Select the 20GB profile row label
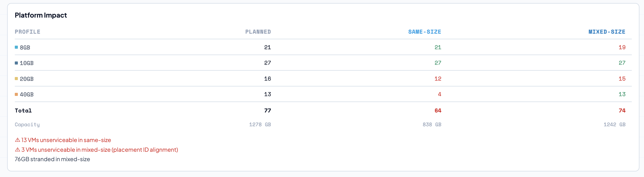Screen dimensions: 644x177 pyautogui.click(x=27, y=79)
